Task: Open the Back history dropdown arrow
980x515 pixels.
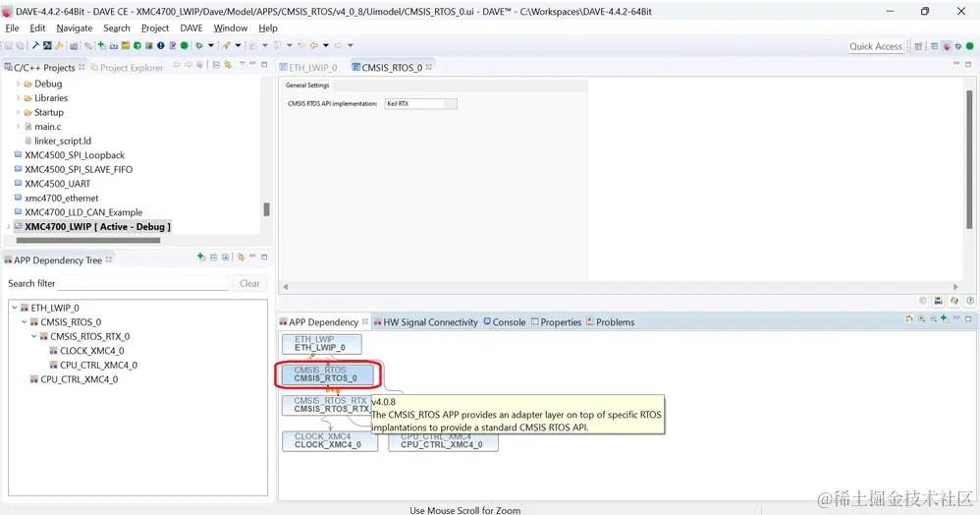Action: (x=326, y=45)
